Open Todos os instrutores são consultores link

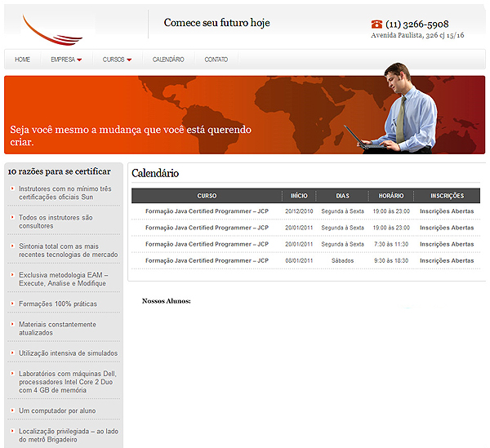pyautogui.click(x=56, y=222)
